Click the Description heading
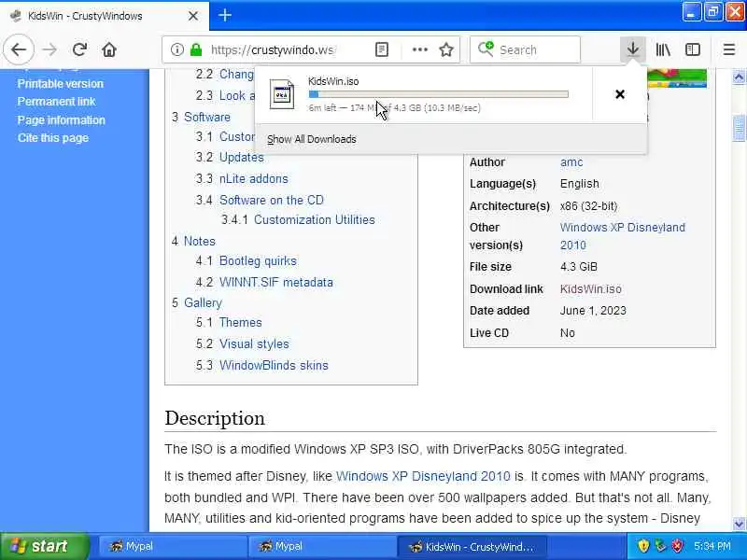 point(215,418)
